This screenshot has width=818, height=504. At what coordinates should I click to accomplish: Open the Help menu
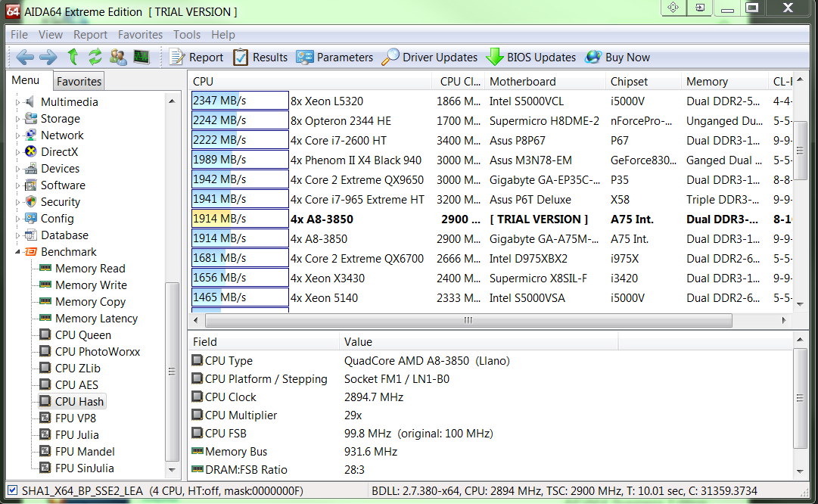click(x=222, y=35)
